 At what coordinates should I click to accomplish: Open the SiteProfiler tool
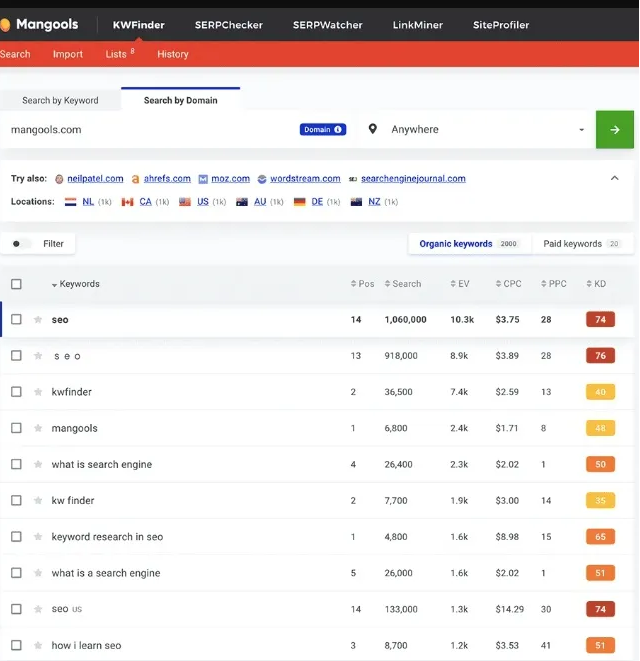click(x=501, y=25)
